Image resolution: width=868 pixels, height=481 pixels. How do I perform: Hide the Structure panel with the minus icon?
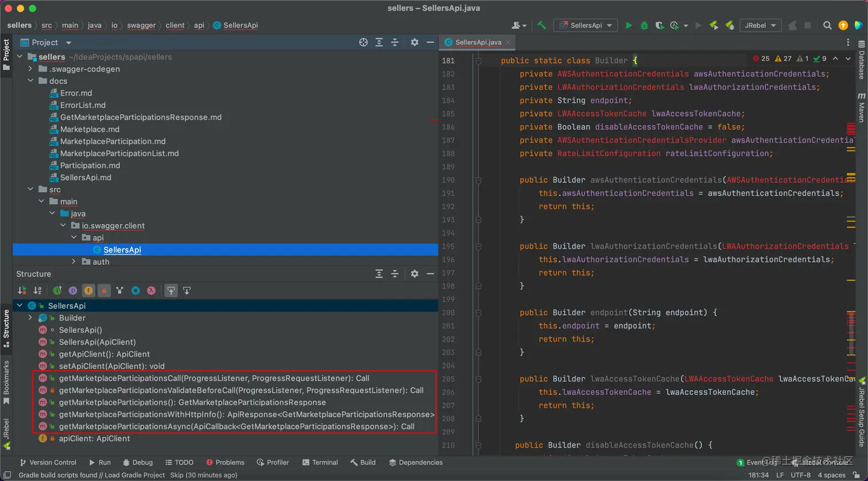pyautogui.click(x=431, y=274)
